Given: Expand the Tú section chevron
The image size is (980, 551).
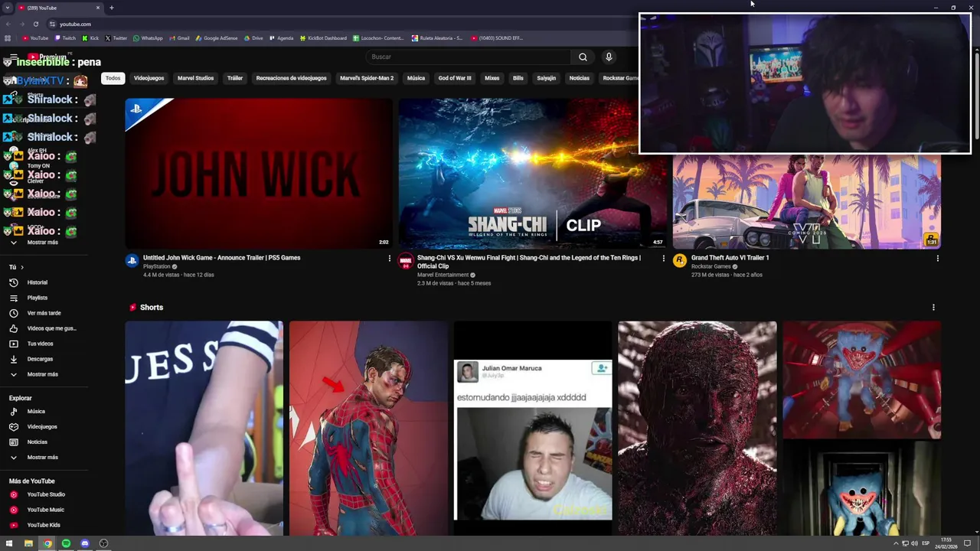Looking at the screenshot, I should [x=22, y=267].
